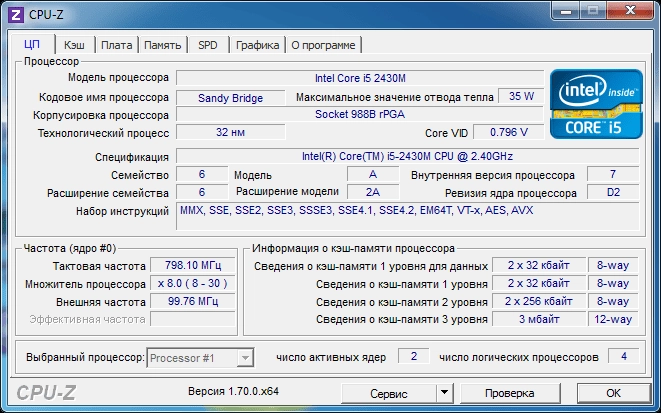Click the Intel Core i5 2430M model field
This screenshot has width=661, height=413.
pos(360,78)
